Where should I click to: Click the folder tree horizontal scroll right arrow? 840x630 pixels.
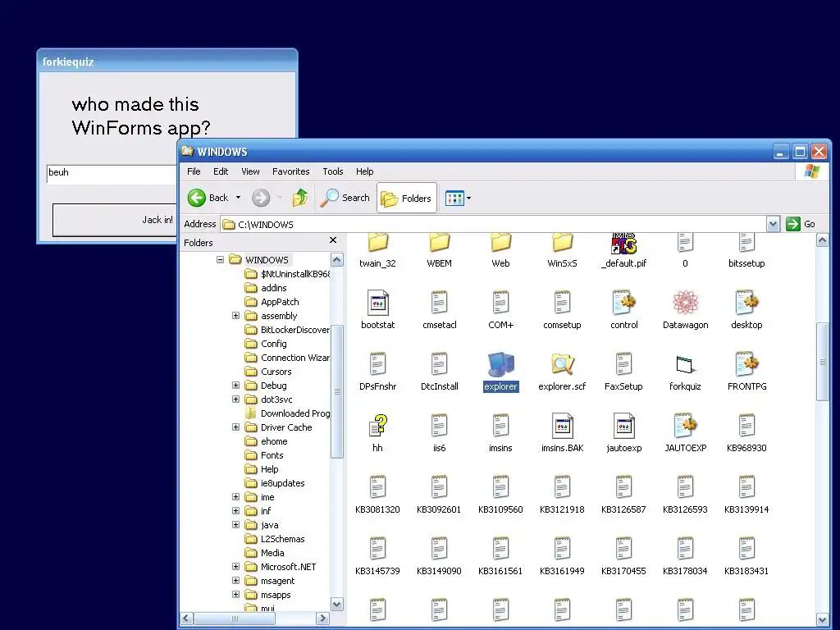pos(322,619)
